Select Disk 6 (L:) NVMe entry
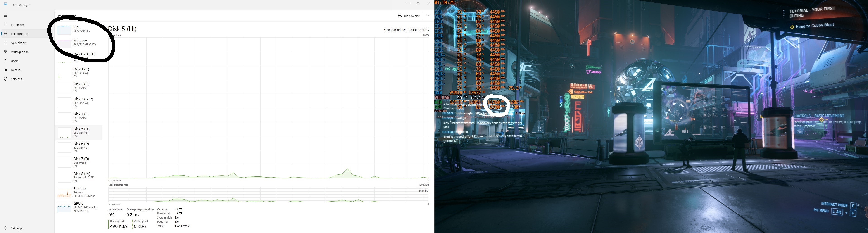This screenshot has height=233, width=868. point(78,147)
